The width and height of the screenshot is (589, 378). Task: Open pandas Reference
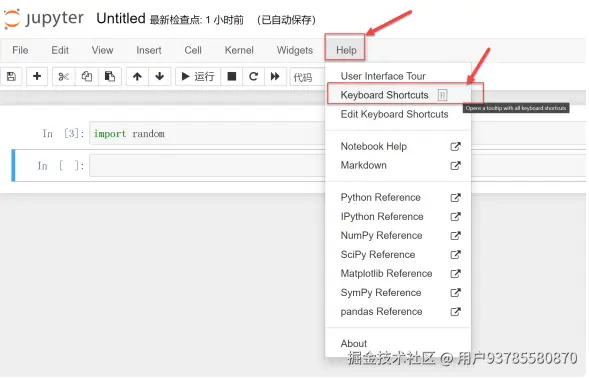pyautogui.click(x=398, y=311)
